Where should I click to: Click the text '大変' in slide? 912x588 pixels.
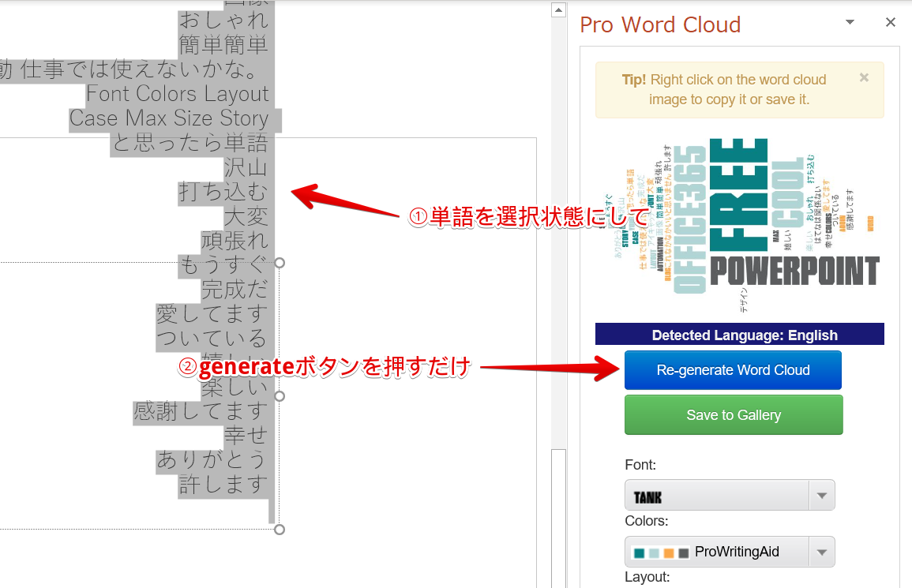coord(246,216)
